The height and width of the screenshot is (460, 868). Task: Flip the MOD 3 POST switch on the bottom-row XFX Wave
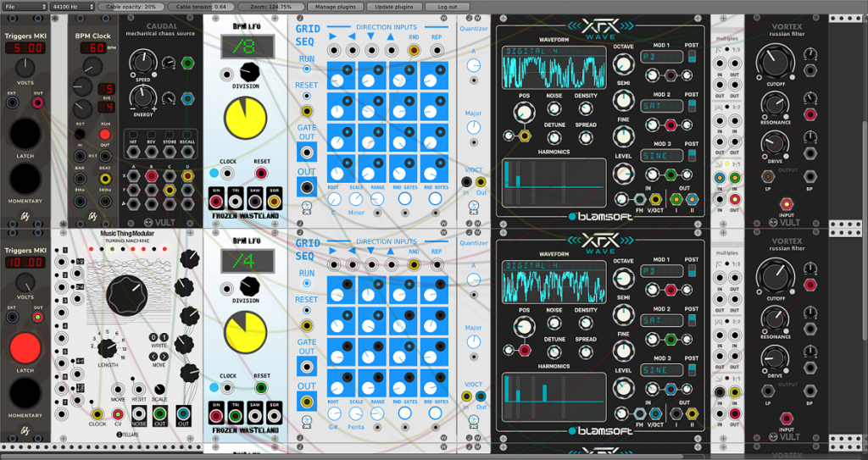[x=692, y=369]
